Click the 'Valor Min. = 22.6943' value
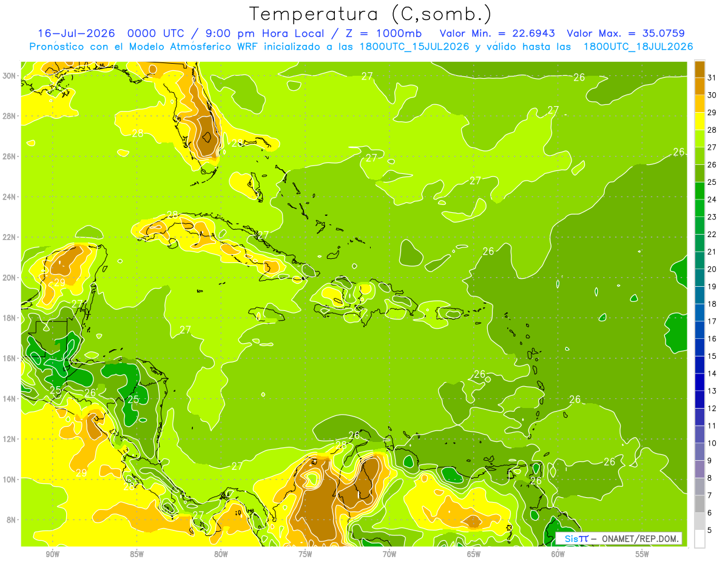Screen dimensions: 728x562 pos(497,33)
